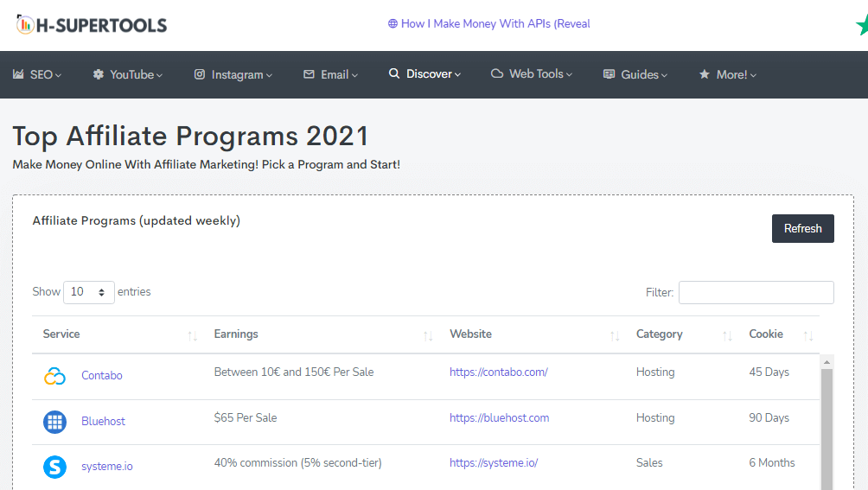Open the Web Tools menu

tap(532, 74)
